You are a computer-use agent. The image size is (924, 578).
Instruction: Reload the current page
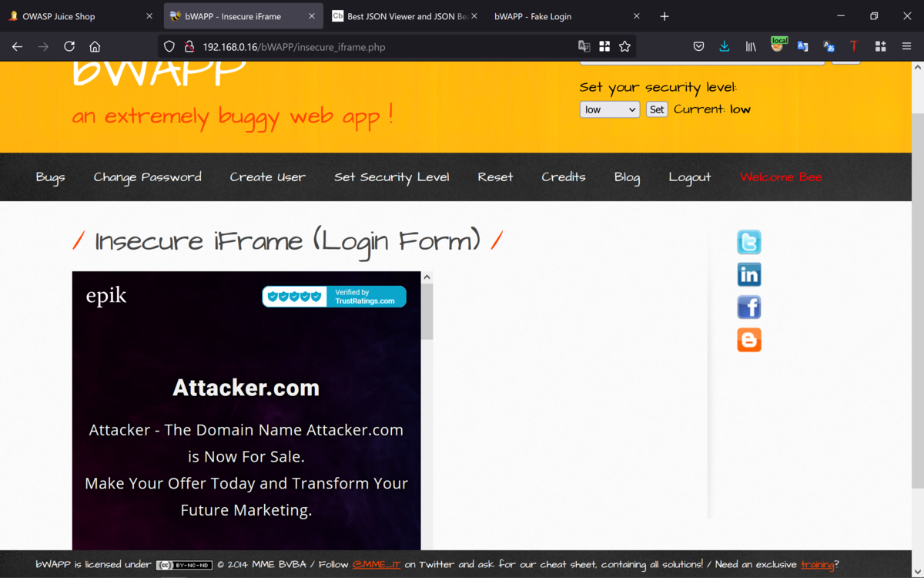[69, 47]
